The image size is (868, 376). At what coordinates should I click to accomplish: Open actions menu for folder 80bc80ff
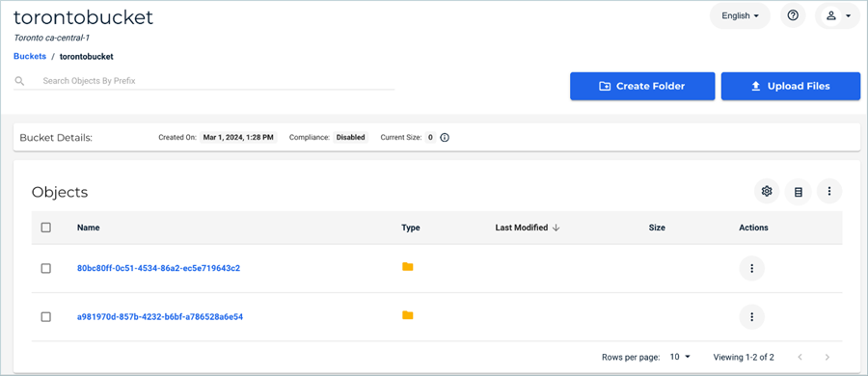(x=751, y=269)
